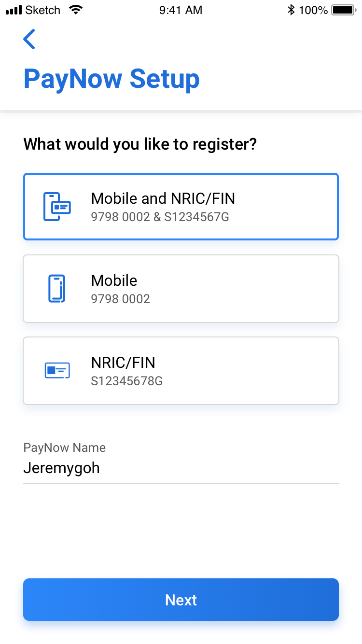Image resolution: width=362 pixels, height=644 pixels.
Task: Click the mobile phone icon
Action: point(57,289)
